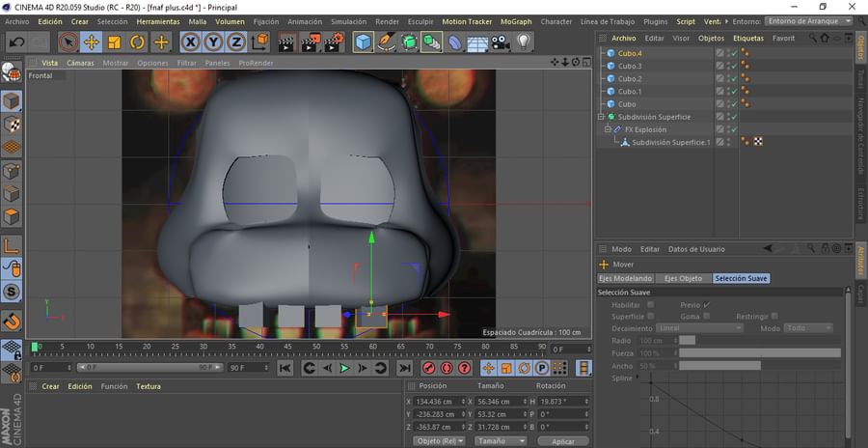Select the Rotate tool icon
868x448 pixels.
tap(138, 42)
